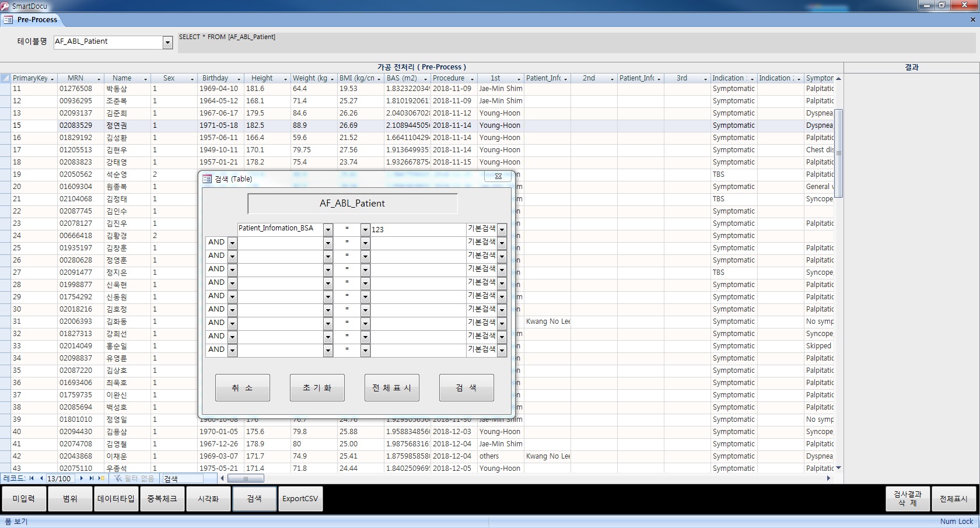Click the bottom-right 전체표시 button
The height and width of the screenshot is (528, 980).
(x=953, y=499)
